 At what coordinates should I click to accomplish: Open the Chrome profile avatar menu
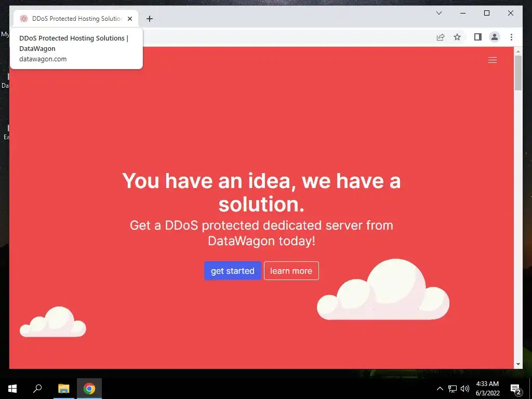[495, 37]
